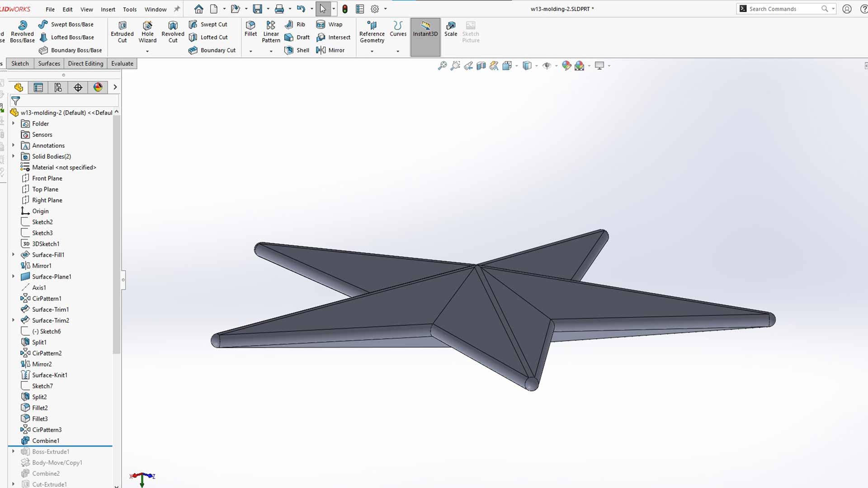Click the Curves tool
The height and width of the screenshot is (488, 868).
pos(398,28)
